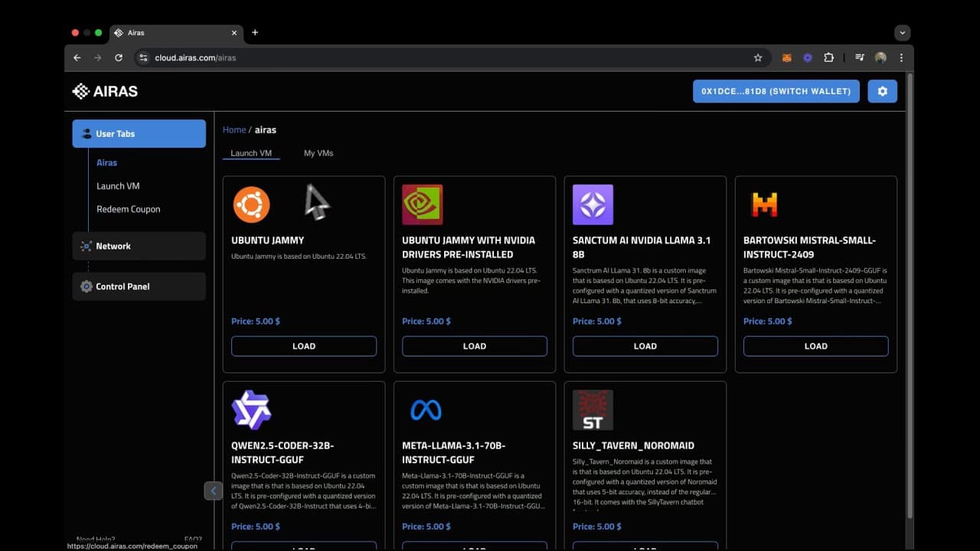Go to the Home breadcrumb link
Screen dimensions: 980x551
[234, 130]
